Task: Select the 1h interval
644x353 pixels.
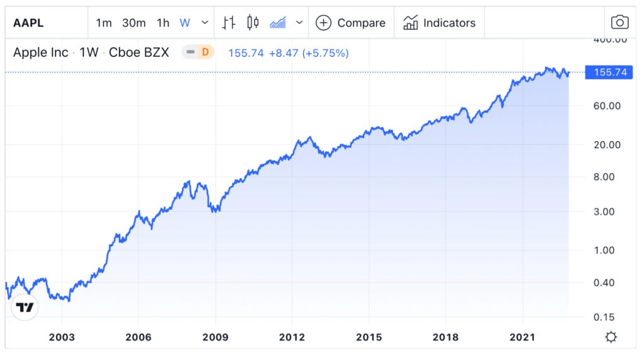Action: 163,23
